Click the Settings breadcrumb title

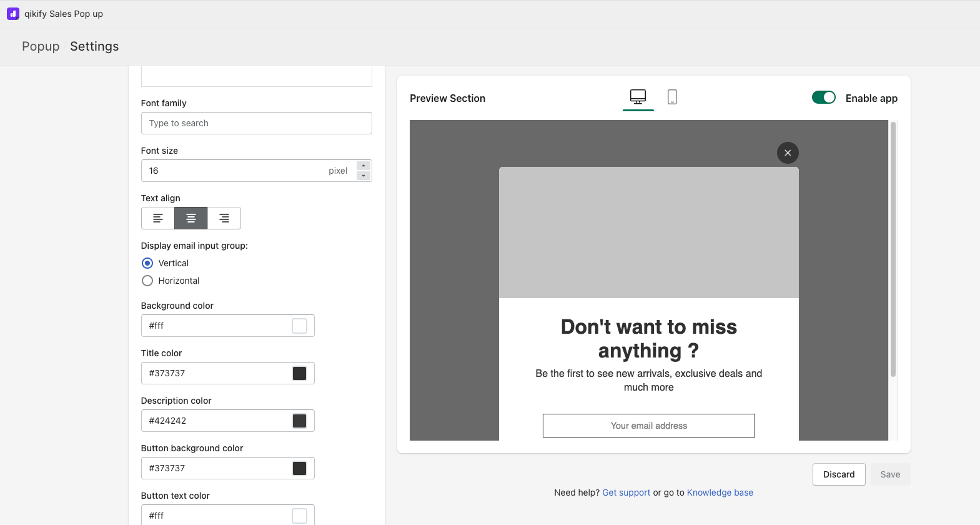(x=94, y=46)
